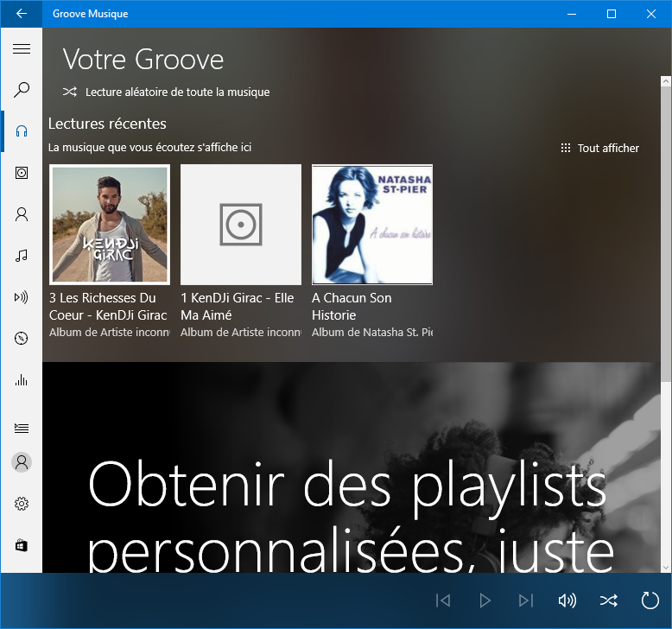Open the search magnifier
Viewport: 672px width, 629px height.
coord(22,90)
